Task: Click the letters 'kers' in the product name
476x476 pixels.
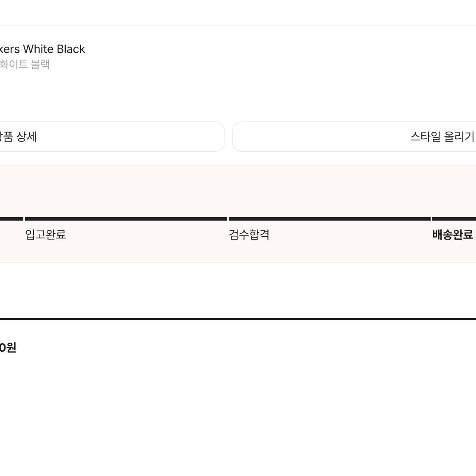Action: [10, 49]
